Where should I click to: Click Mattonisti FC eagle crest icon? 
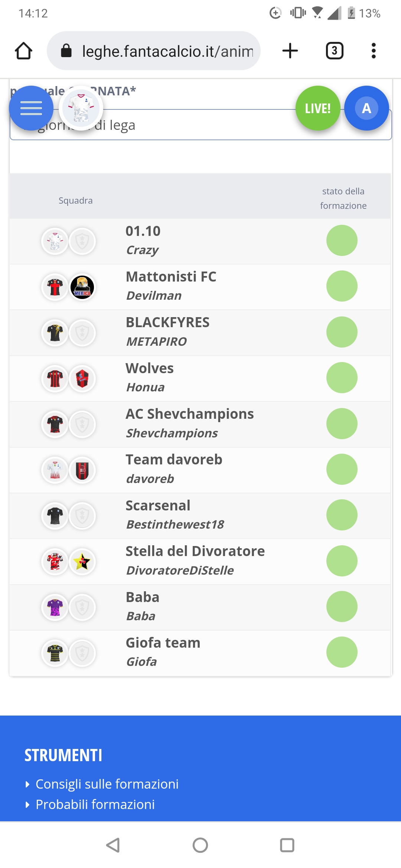click(82, 287)
